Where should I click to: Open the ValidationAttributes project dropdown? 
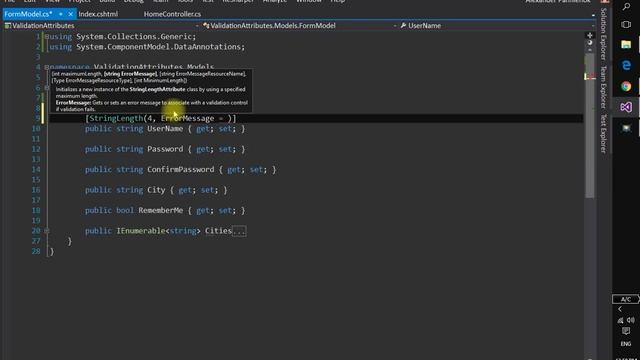197,26
